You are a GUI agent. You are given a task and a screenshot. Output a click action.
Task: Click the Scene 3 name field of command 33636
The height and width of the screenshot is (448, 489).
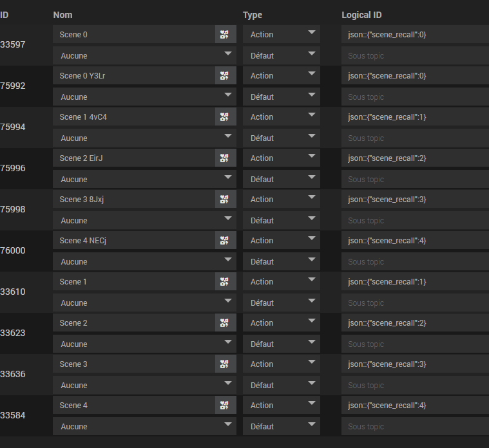coord(134,364)
